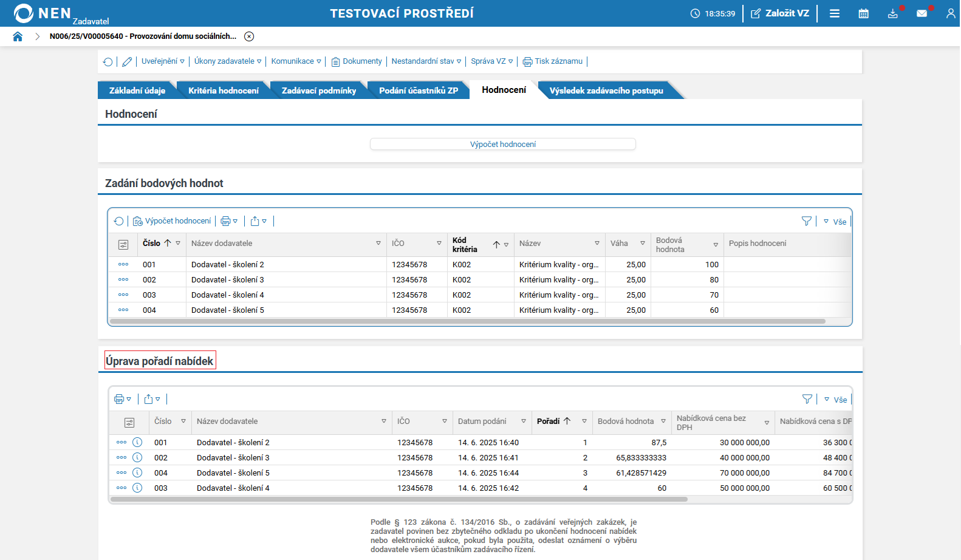This screenshot has width=961, height=560.
Task: Close the N006/25/V00005640 breadcrumb tab
Action: point(249,36)
